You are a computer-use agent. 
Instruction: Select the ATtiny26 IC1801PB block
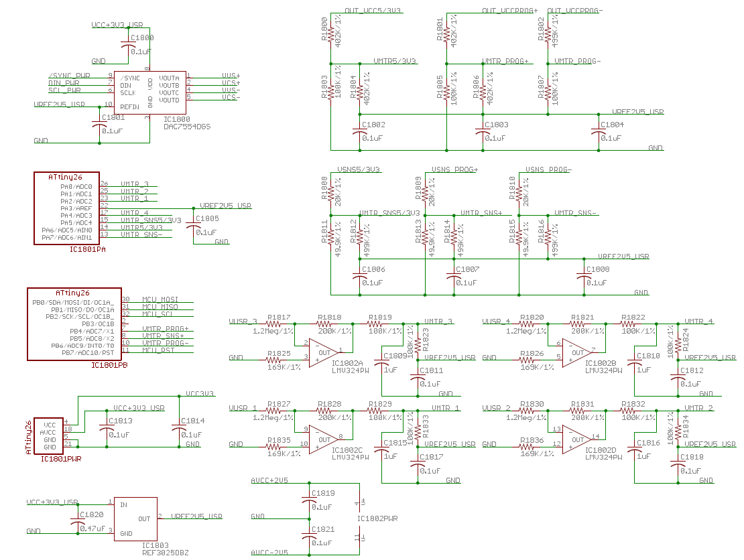tap(74, 324)
